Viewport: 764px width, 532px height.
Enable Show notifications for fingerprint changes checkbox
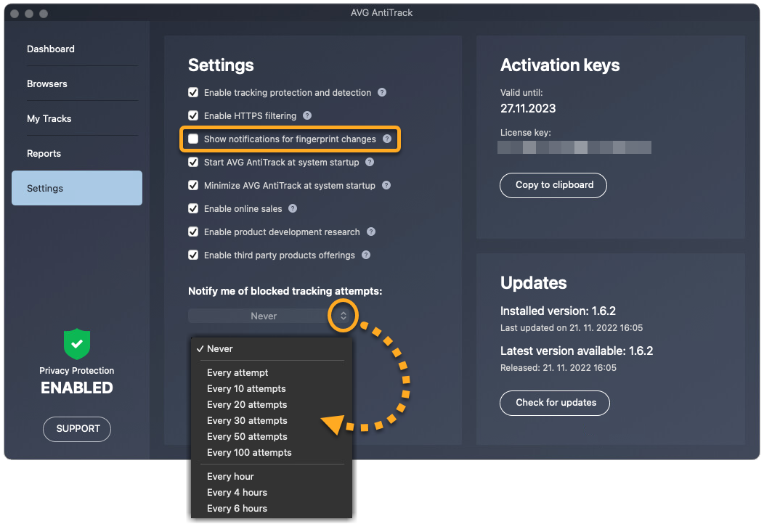point(193,139)
